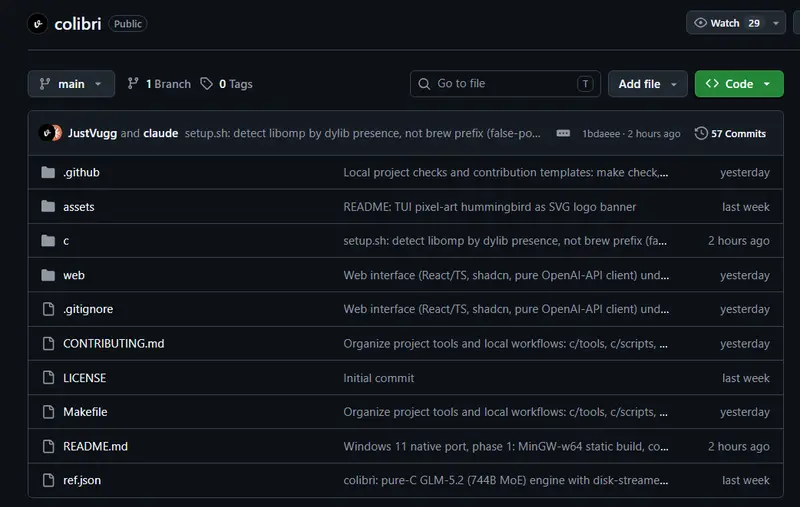Open the .gitignore file
This screenshot has width=800, height=507.
point(88,309)
